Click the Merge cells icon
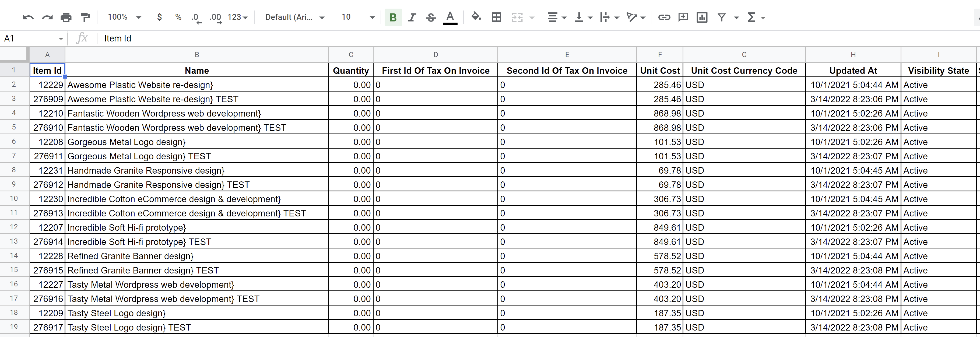This screenshot has height=337, width=980. pyautogui.click(x=517, y=17)
